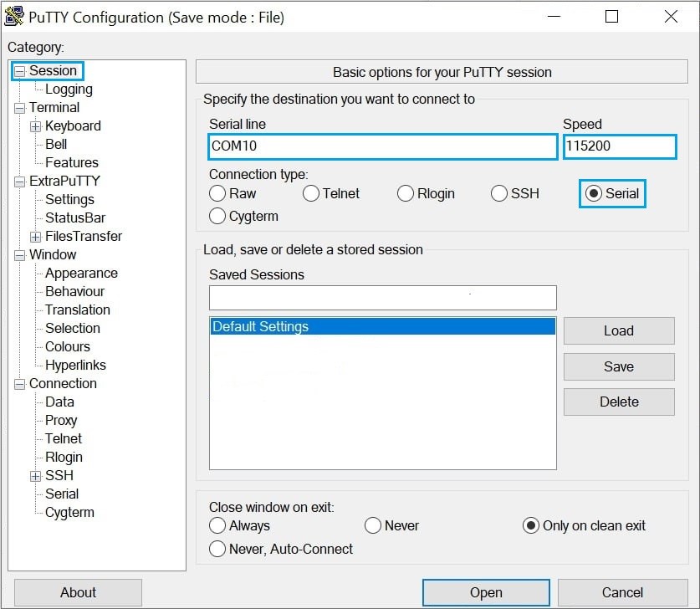Open the Features category
Viewport: 700px width, 609px height.
coord(72,162)
